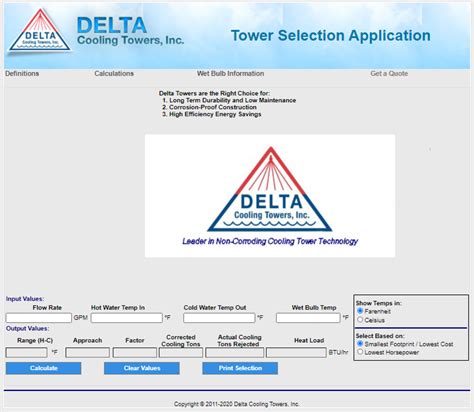This screenshot has width=474, height=412.
Task: Click the BTU/hr unit label
Action: [x=338, y=352]
